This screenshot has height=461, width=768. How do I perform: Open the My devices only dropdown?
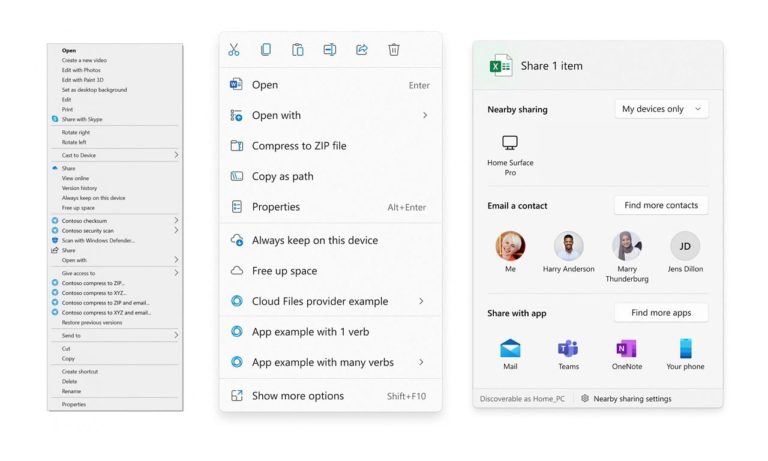[661, 109]
